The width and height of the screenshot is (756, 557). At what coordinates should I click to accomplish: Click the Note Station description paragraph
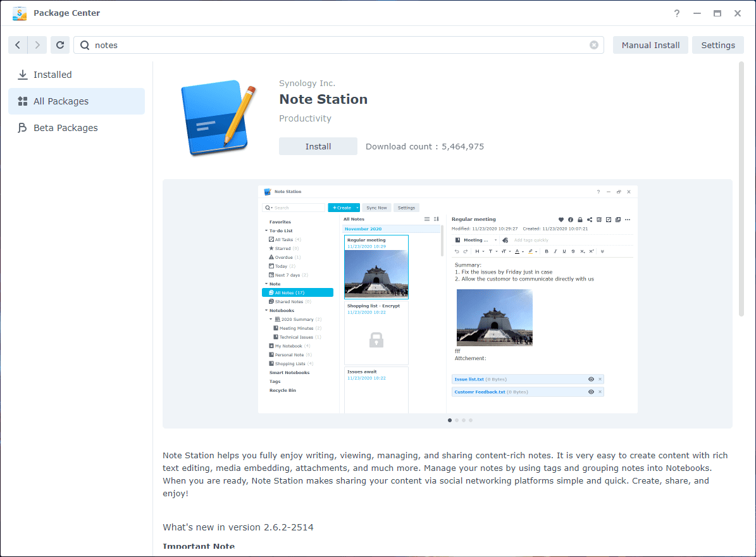(x=445, y=474)
